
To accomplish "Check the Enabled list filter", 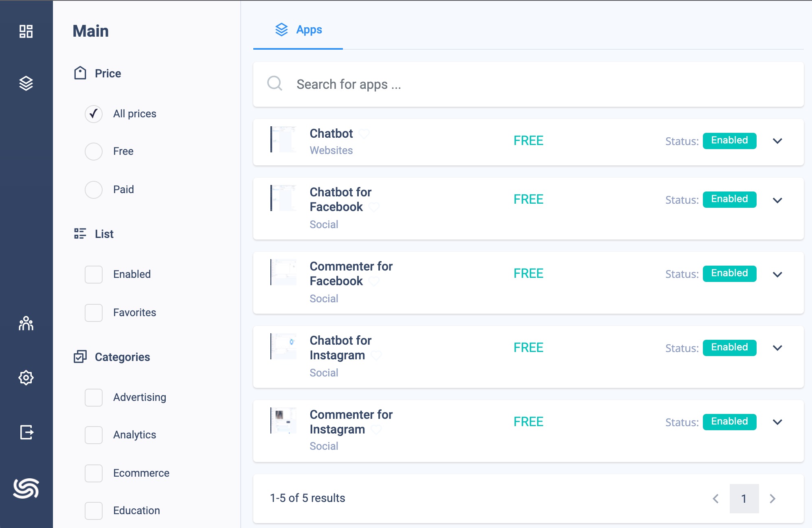I will tap(94, 275).
